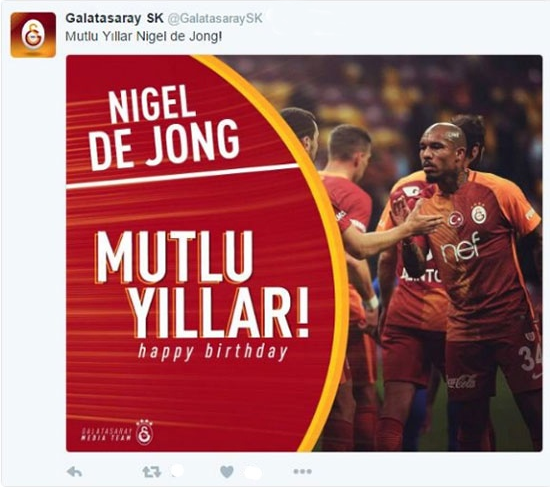Like the tweet with the heart icon
This screenshot has width=550, height=487.
227,472
